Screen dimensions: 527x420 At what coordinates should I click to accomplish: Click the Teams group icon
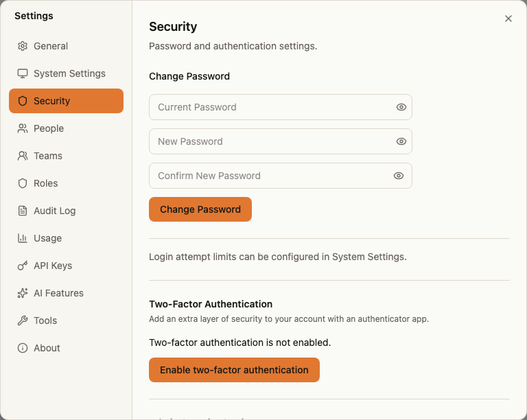click(x=23, y=156)
